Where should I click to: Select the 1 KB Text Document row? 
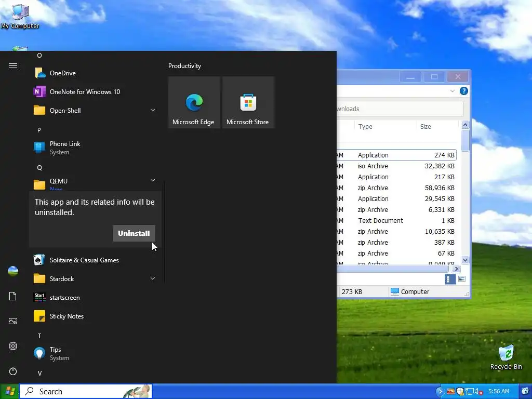click(396, 220)
